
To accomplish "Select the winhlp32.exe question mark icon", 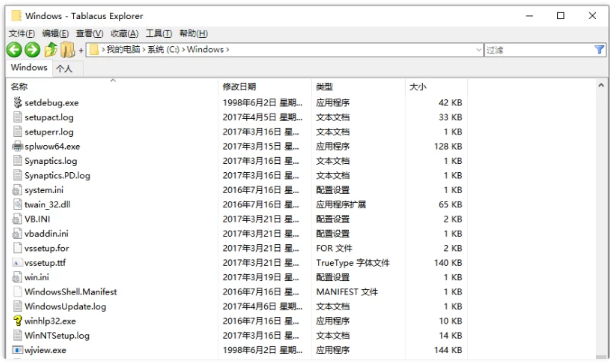I will coord(18,321).
